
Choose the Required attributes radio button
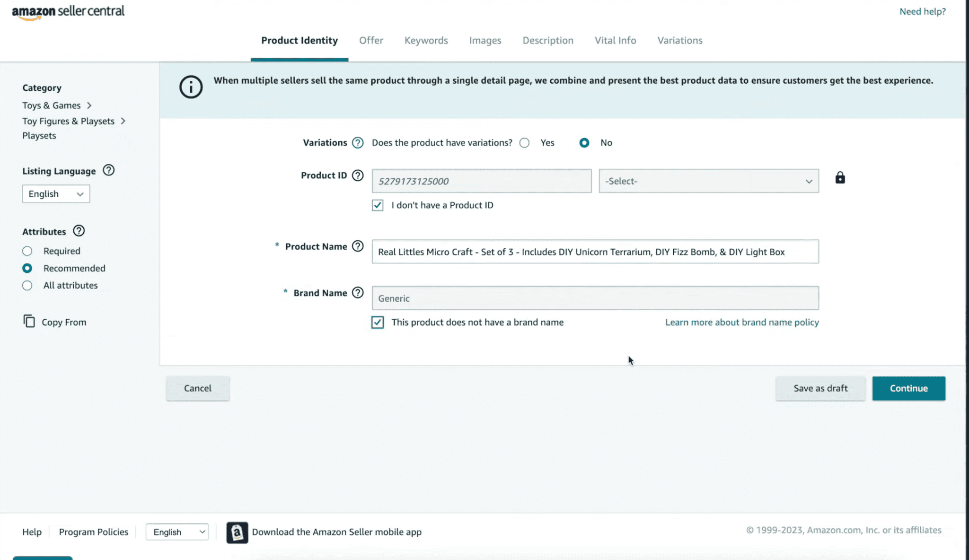click(27, 251)
